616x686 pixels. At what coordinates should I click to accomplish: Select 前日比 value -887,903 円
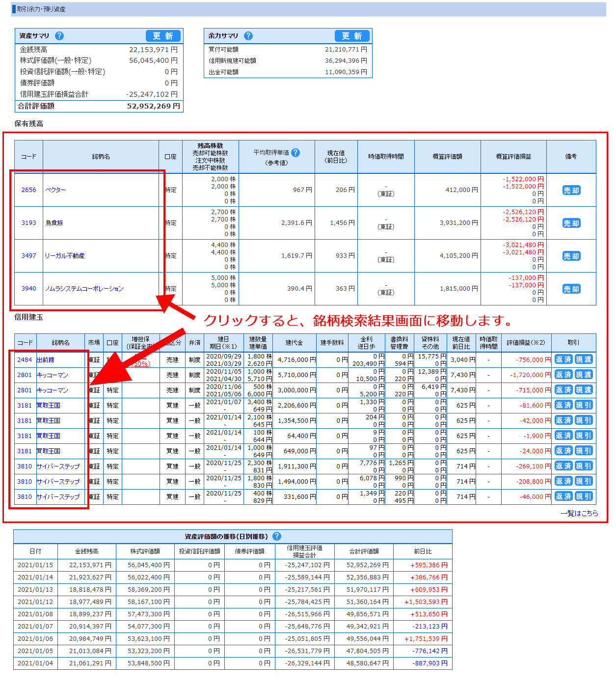430,663
